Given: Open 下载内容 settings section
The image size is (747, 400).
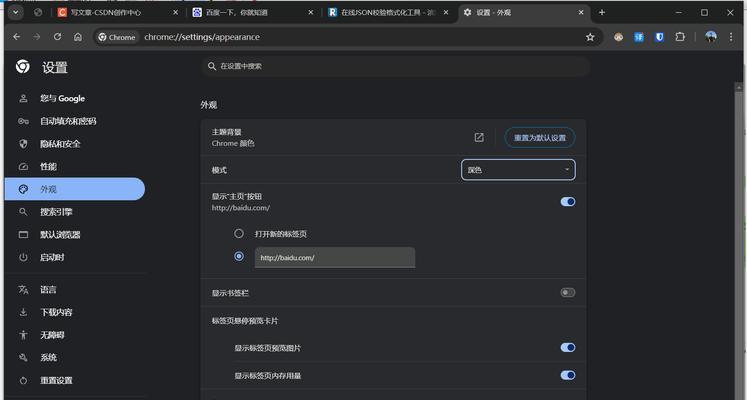Looking at the screenshot, I should tap(75, 312).
